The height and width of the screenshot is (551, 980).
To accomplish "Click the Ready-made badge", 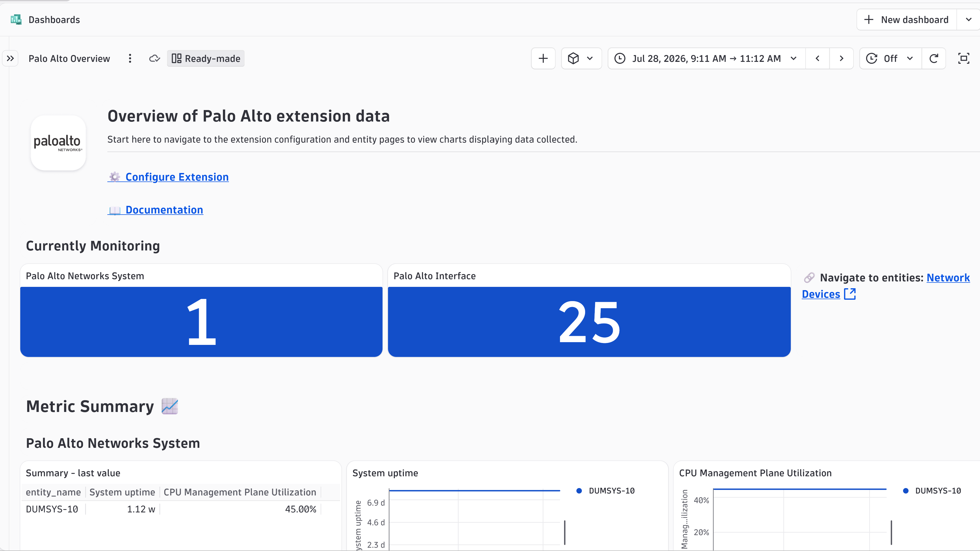I will 206,59.
